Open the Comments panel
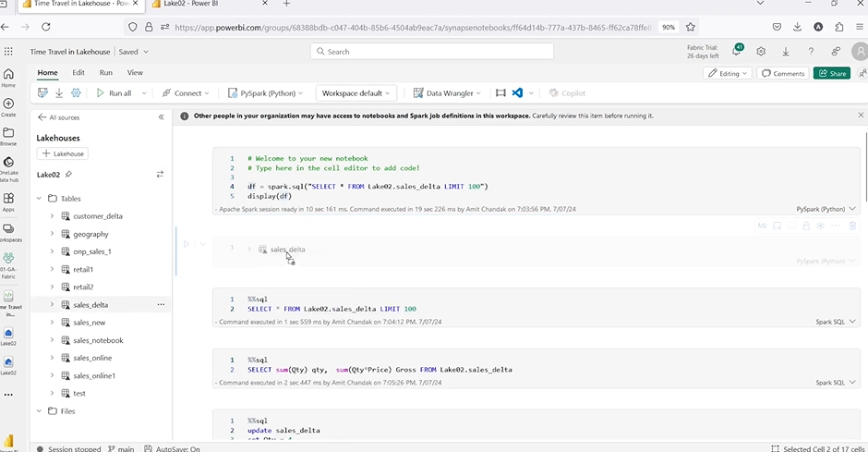Viewport: 868px width, 452px height. click(x=783, y=73)
